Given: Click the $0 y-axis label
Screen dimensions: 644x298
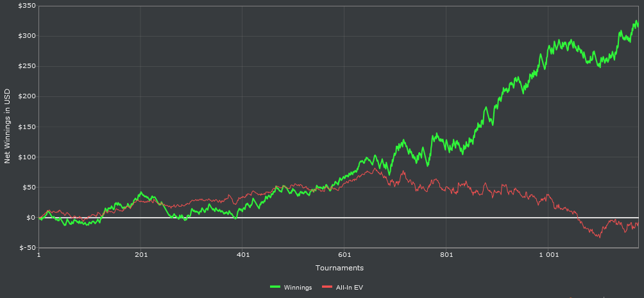Looking at the screenshot, I should click(x=30, y=218).
